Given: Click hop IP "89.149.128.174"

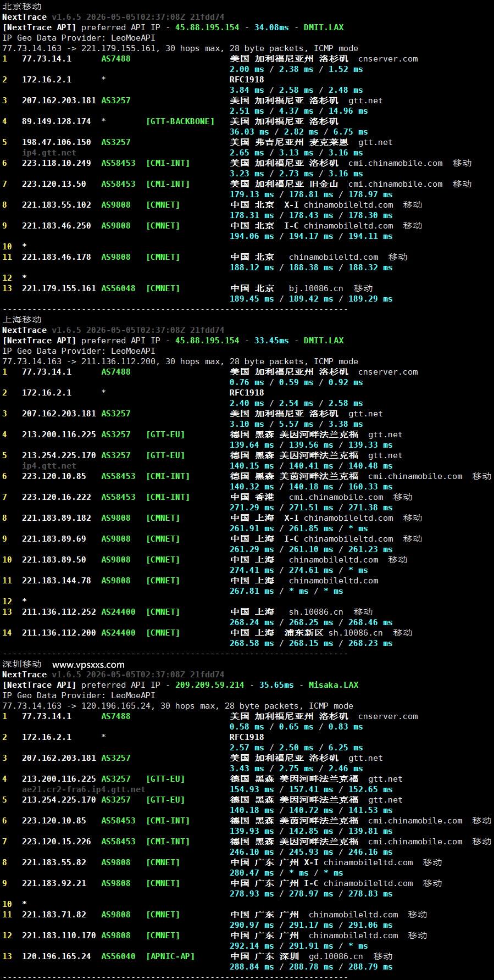Looking at the screenshot, I should (57, 121).
